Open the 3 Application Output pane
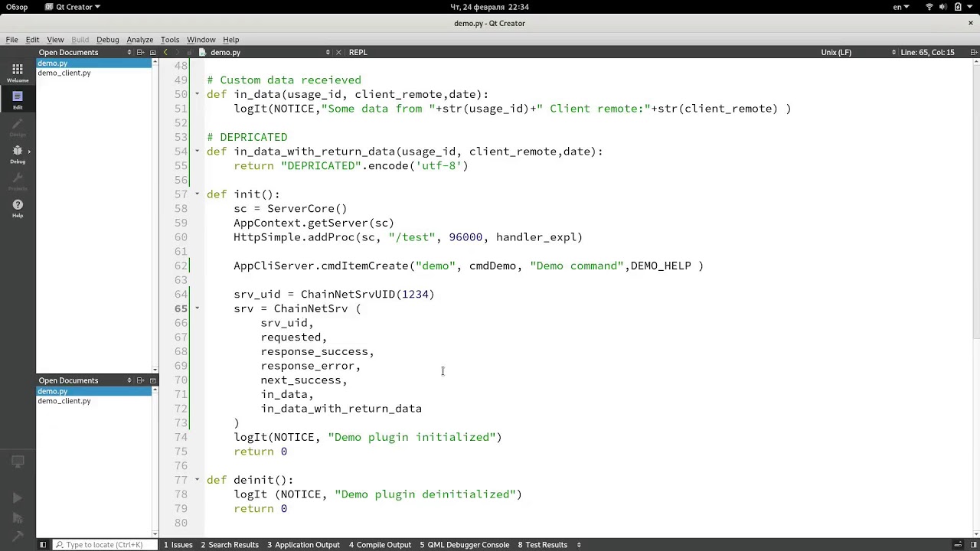Viewport: 980px width, 551px height. pos(303,545)
